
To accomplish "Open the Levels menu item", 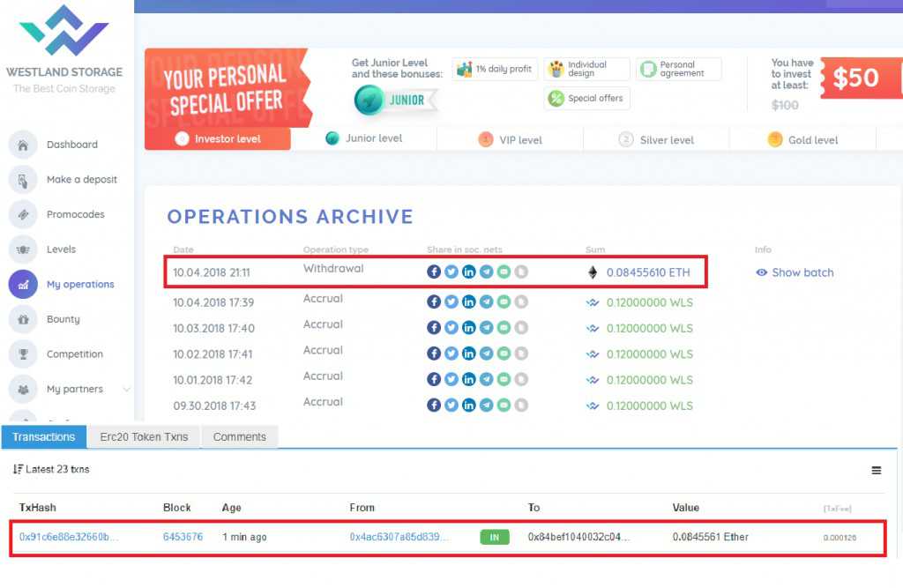I will click(61, 249).
